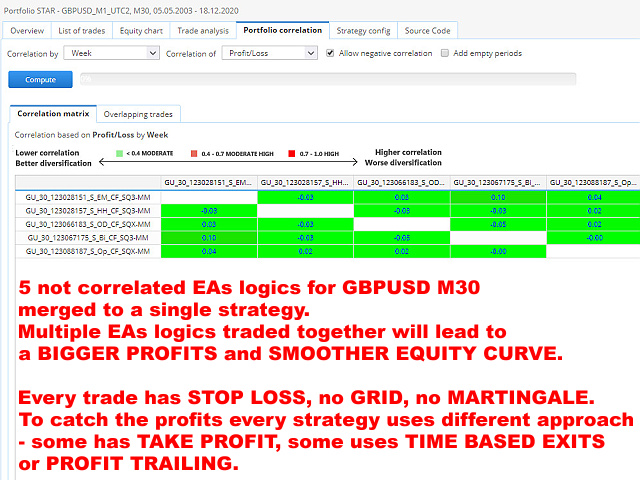Open Correlation of Profit/Loss dropdown
The width and height of the screenshot is (640, 480).
270,53
